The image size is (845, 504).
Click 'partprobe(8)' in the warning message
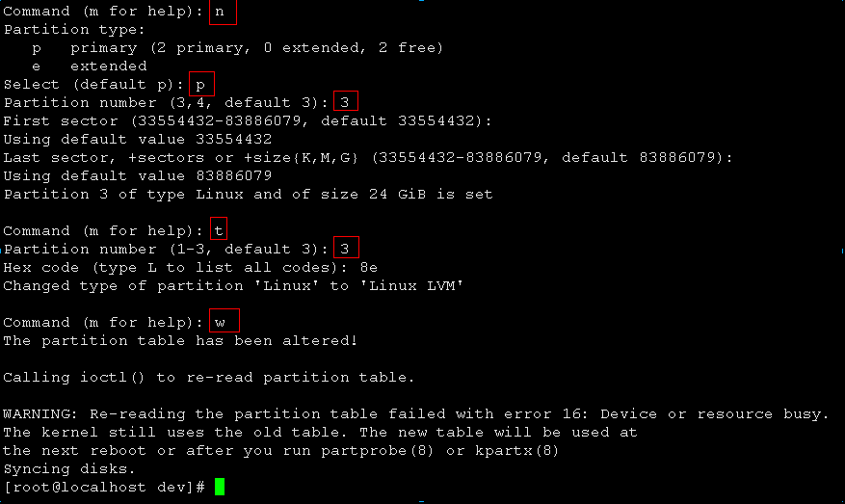coord(378,451)
